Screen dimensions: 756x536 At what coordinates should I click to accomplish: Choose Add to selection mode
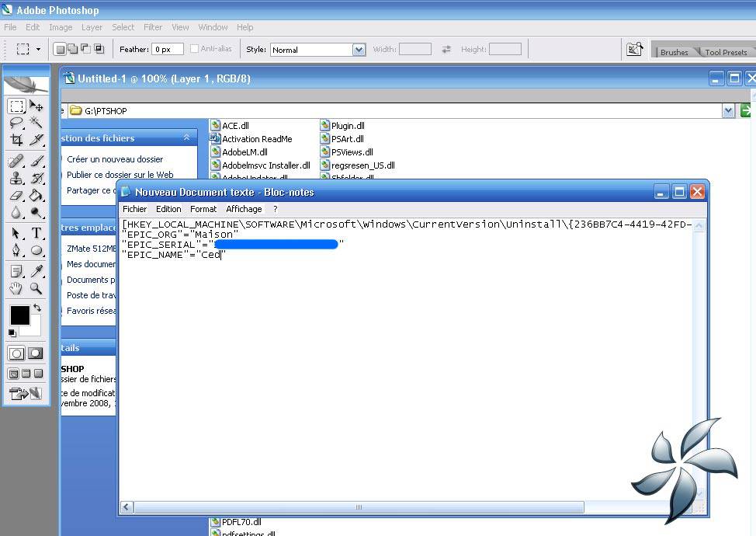tap(72, 49)
